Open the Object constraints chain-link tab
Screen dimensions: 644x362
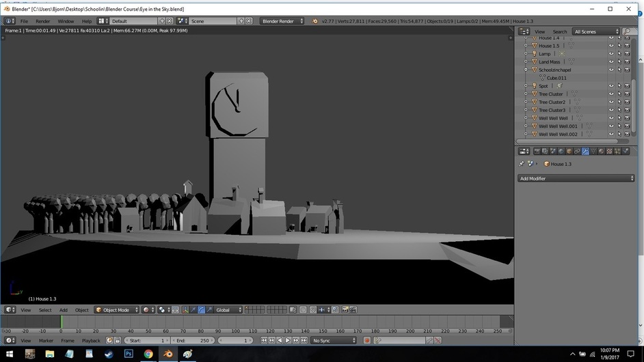577,152
